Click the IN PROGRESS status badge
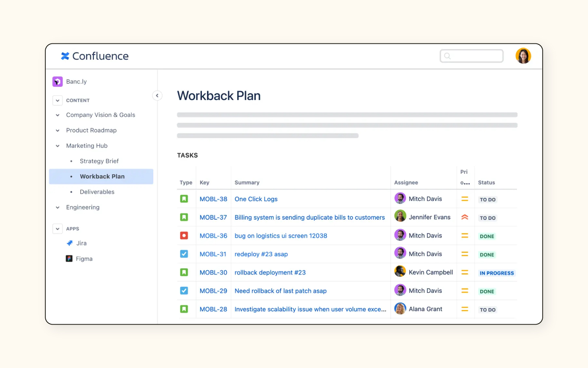The height and width of the screenshot is (368, 588). (497, 273)
